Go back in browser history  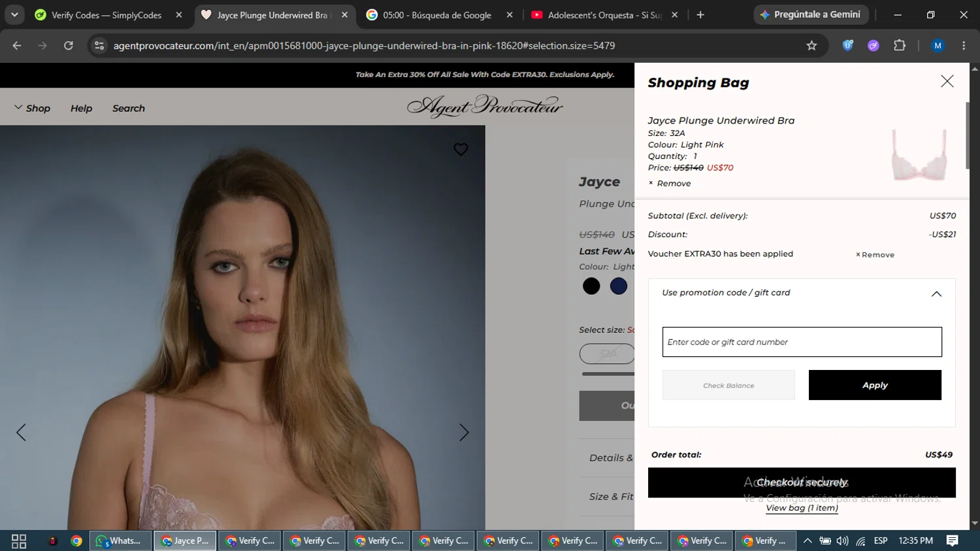click(x=17, y=46)
